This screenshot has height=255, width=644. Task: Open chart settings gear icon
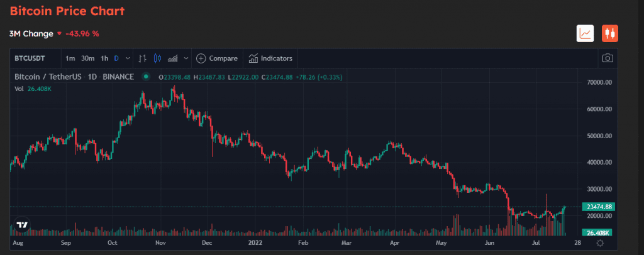[599, 244]
